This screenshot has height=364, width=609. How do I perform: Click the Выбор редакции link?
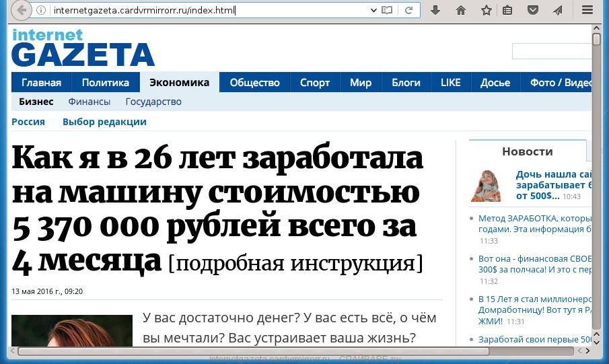tap(104, 122)
